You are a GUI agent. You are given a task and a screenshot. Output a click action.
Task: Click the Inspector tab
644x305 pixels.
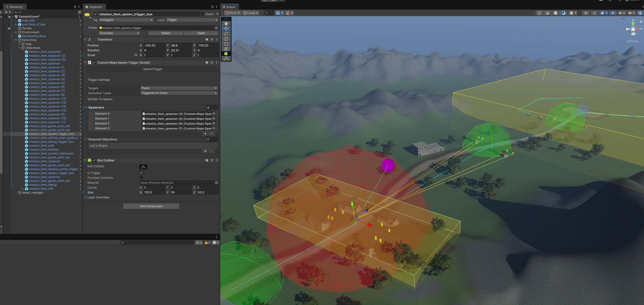pos(94,7)
